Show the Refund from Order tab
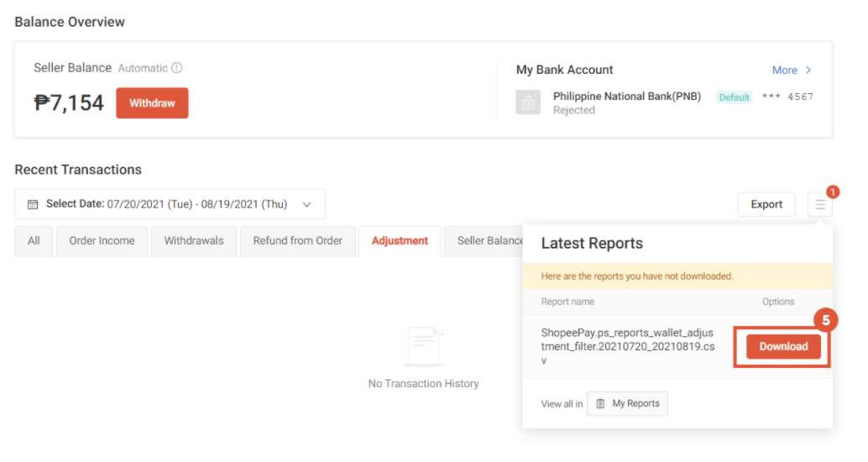Image resolution: width=868 pixels, height=462 pixels. pyautogui.click(x=297, y=241)
